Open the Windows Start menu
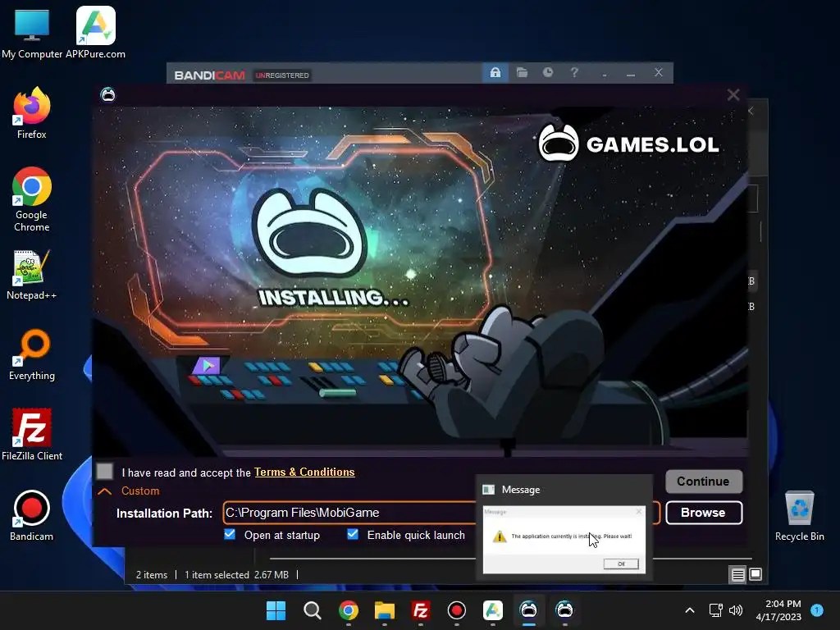Screen dimensions: 840x630 click(x=276, y=610)
